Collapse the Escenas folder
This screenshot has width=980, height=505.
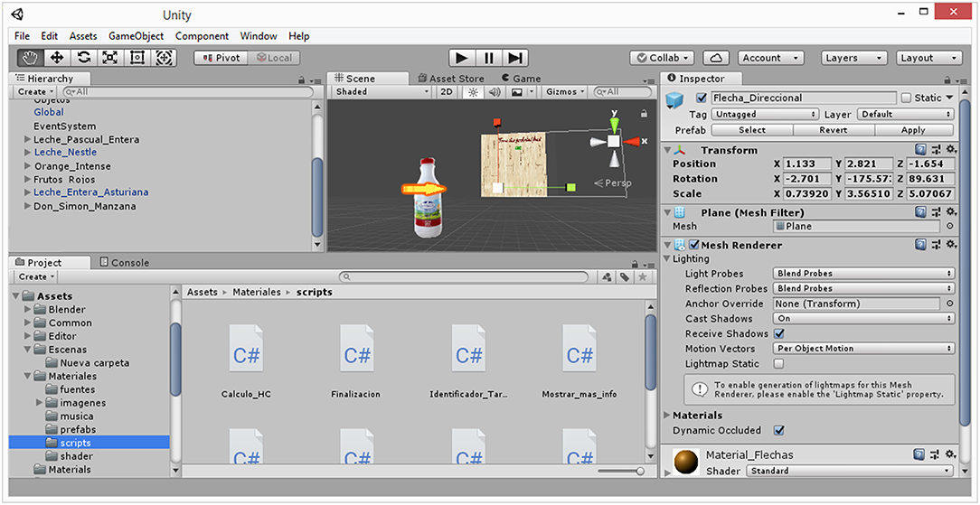[x=28, y=350]
